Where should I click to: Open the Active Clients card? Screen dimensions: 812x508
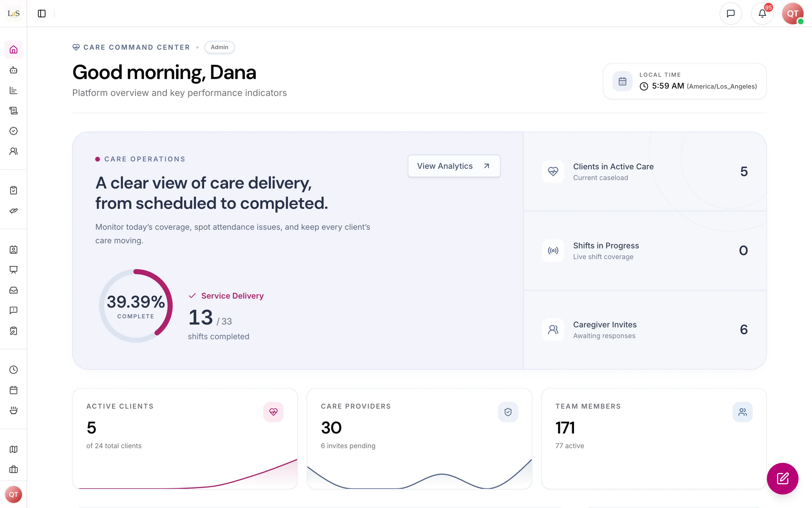[x=185, y=439]
